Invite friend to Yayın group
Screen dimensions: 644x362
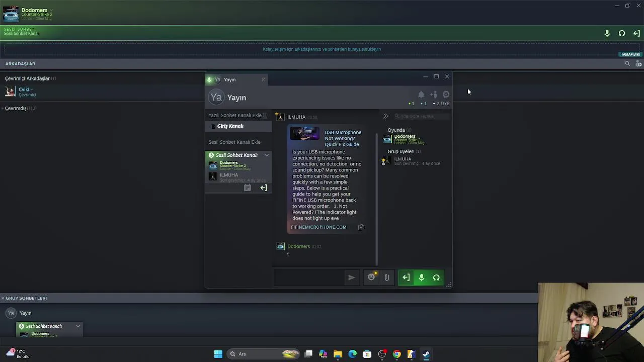(434, 95)
